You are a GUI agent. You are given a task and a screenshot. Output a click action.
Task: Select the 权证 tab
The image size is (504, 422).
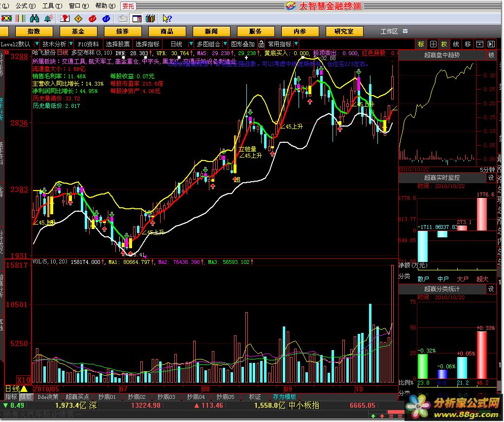(x=255, y=397)
